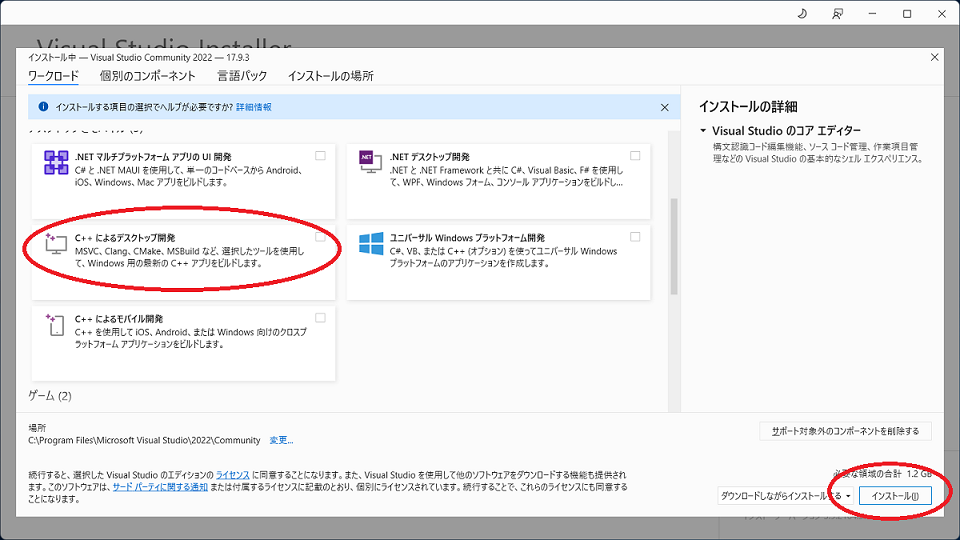Check the C++ mobile development checkbox
This screenshot has width=960, height=540.
click(x=320, y=318)
